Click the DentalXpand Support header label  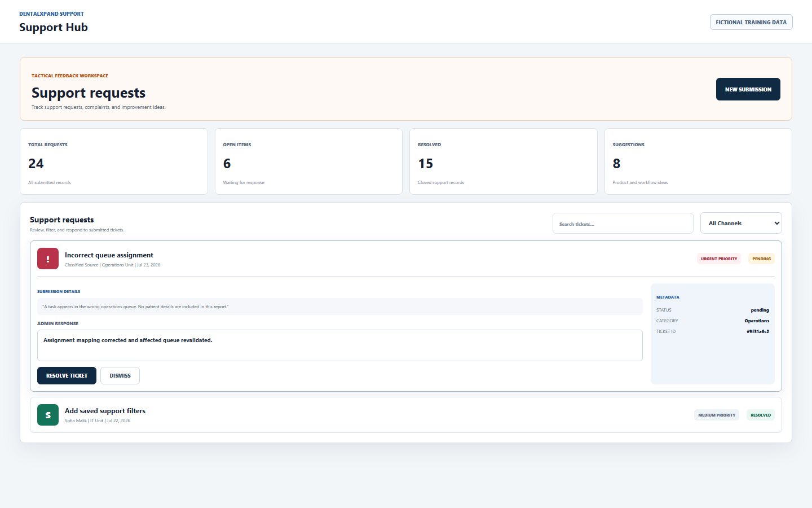coord(51,14)
